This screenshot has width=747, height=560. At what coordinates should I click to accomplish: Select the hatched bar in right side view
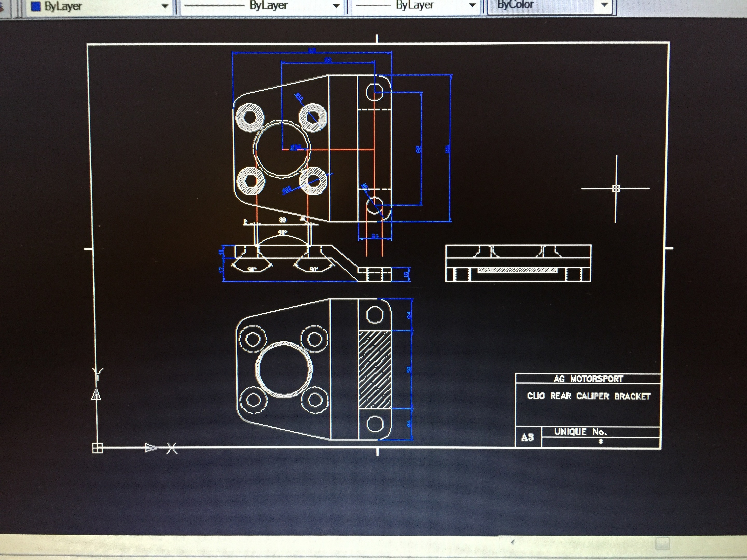(517, 270)
